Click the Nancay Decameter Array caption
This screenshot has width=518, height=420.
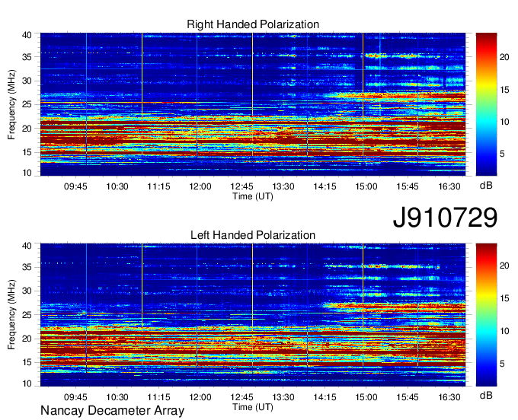pyautogui.click(x=112, y=411)
